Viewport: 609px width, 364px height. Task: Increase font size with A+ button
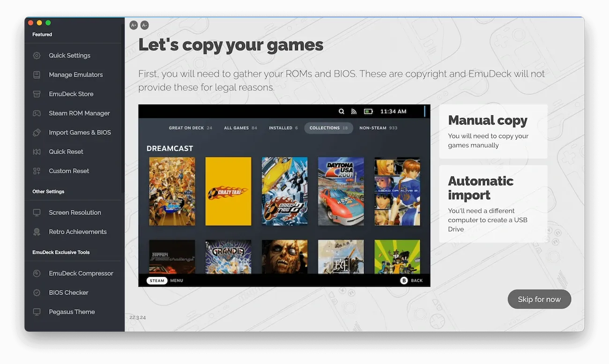click(134, 25)
